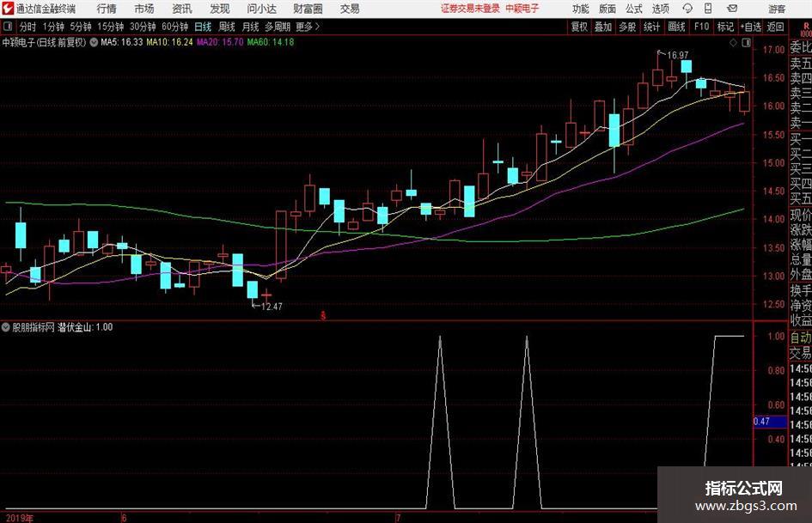Switch to the 30分钟 period tab
812x523 pixels.
[x=143, y=27]
